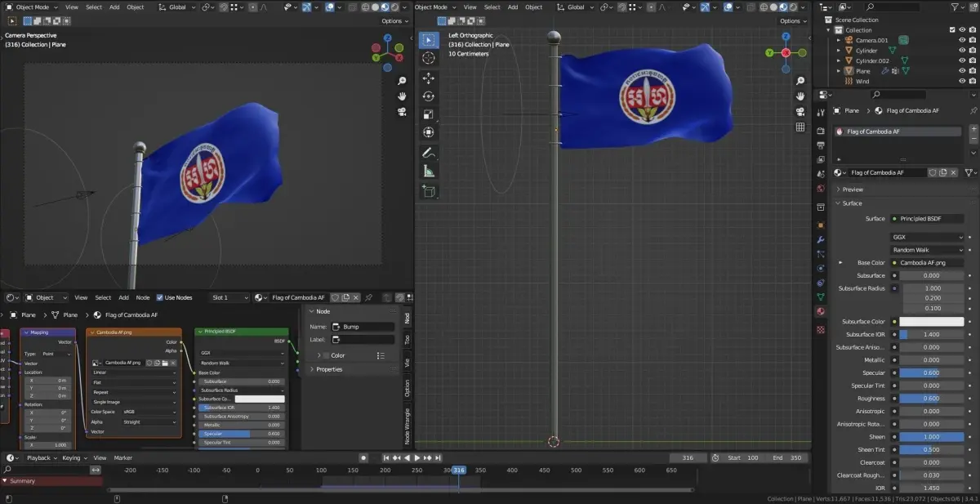The height and width of the screenshot is (504, 980).
Task: Pin the properties editor context
Action: (x=973, y=110)
